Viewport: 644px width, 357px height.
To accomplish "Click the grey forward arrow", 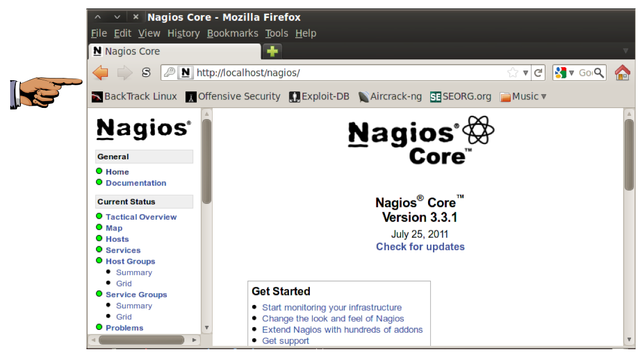I will coord(124,73).
